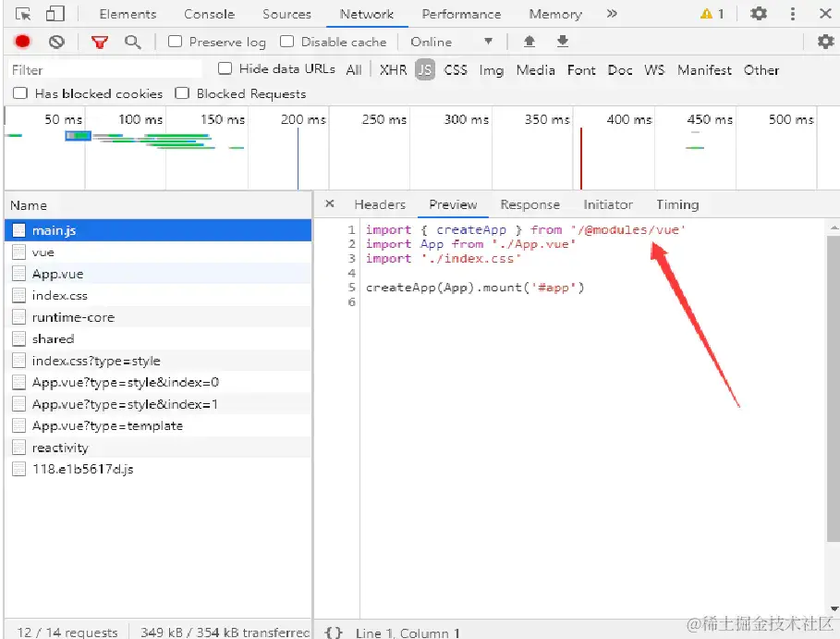This screenshot has width=840, height=639.
Task: Select the Network tab
Action: pyautogui.click(x=367, y=14)
